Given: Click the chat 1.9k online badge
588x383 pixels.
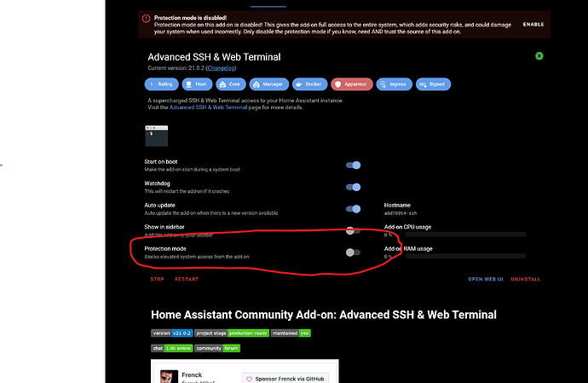Looking at the screenshot, I should (x=172, y=348).
